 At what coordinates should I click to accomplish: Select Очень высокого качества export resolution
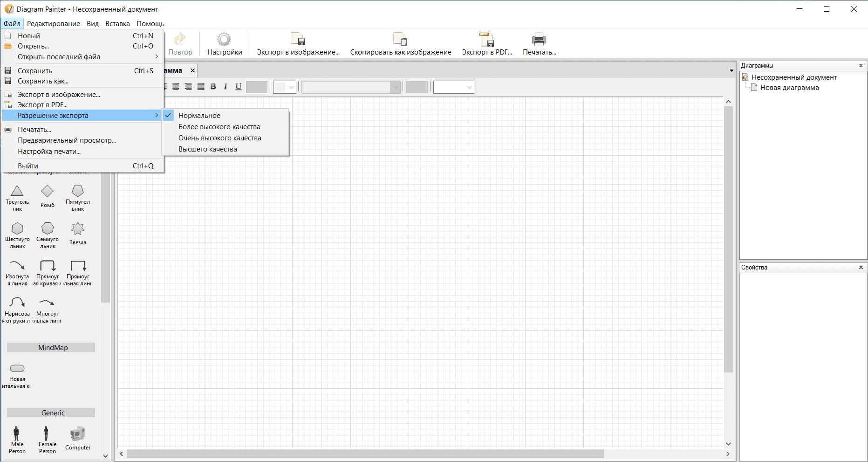click(x=226, y=138)
